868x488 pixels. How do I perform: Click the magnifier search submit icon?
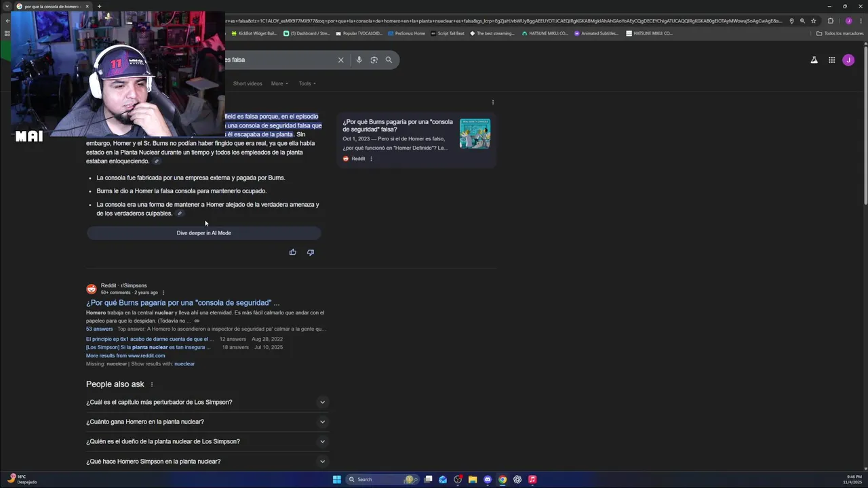(x=389, y=60)
